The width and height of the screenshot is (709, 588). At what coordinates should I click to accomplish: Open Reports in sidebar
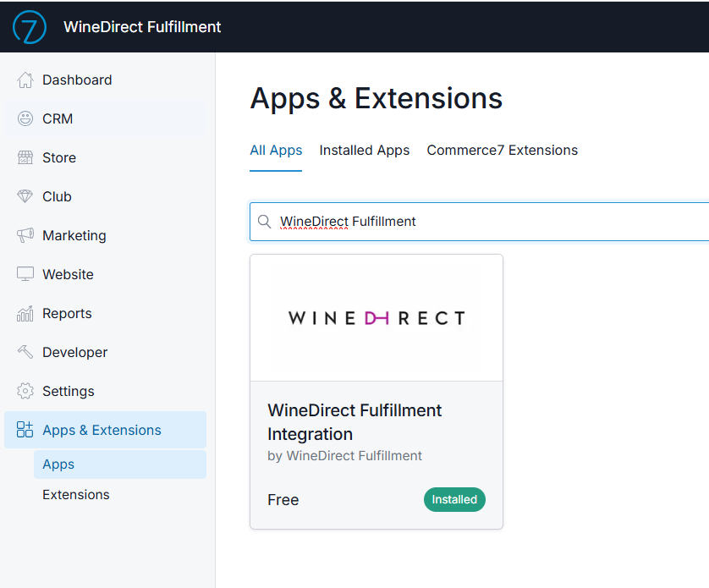tap(105, 313)
